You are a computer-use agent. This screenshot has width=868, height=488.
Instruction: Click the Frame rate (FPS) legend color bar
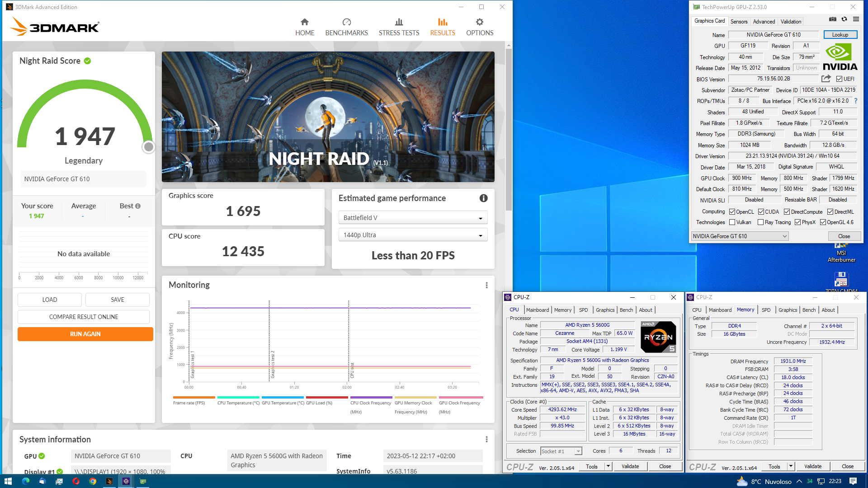(x=194, y=398)
